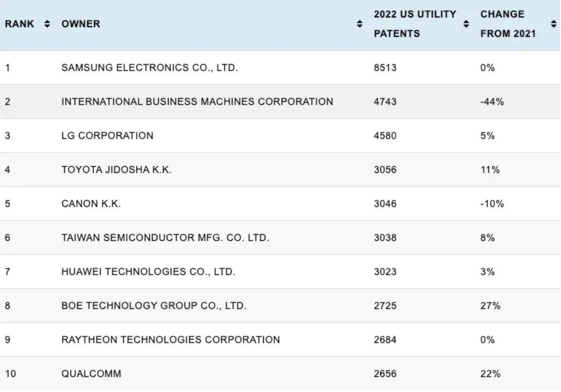
Task: Click Toyota Jidosha K.K. in table
Action: point(116,170)
